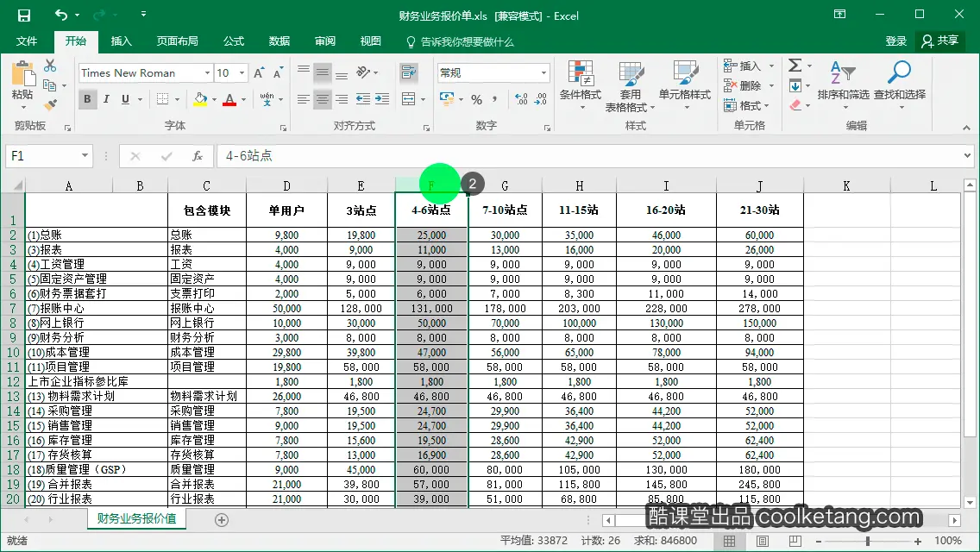Open the 文件 File tab
The height and width of the screenshot is (552, 980).
(x=26, y=41)
